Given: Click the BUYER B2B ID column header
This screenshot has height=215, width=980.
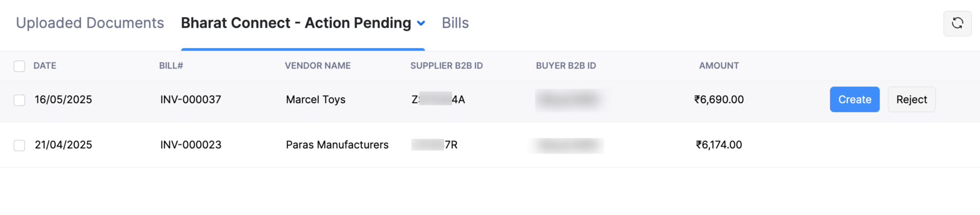Looking at the screenshot, I should [566, 65].
